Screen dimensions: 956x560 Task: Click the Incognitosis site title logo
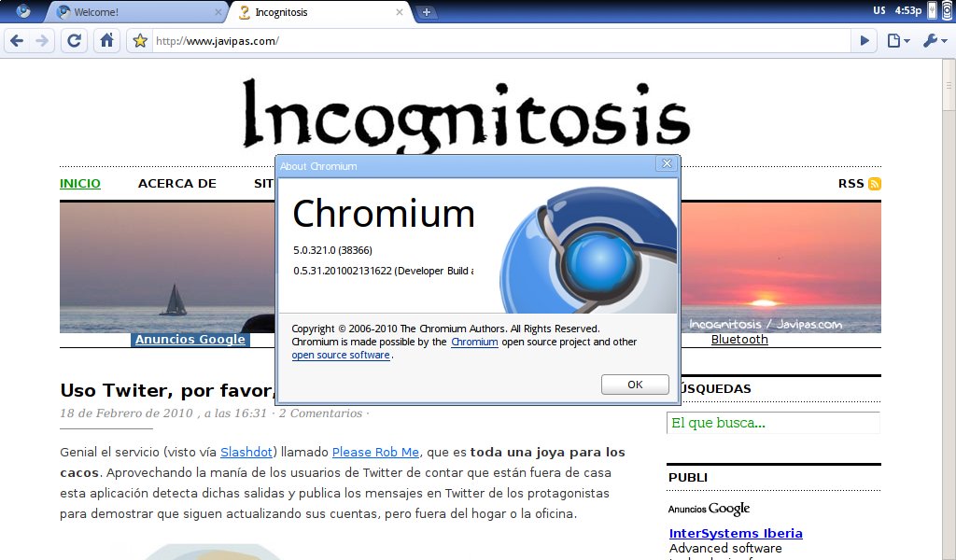[466, 116]
